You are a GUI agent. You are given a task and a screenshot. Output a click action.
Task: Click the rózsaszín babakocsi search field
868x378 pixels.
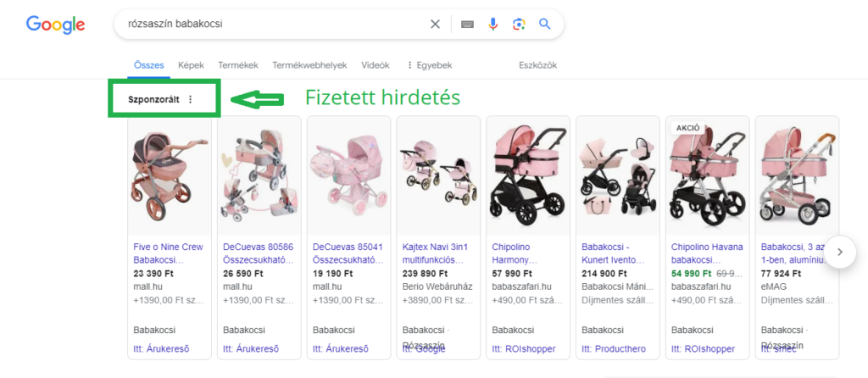(x=271, y=24)
